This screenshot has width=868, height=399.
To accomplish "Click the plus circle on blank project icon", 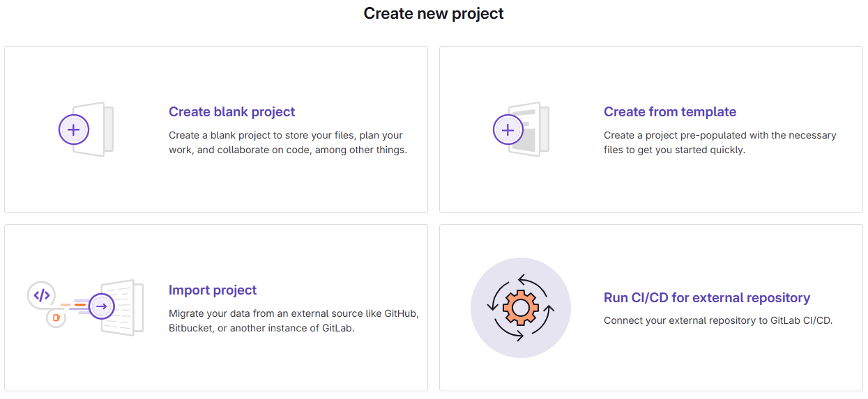I will tap(74, 130).
